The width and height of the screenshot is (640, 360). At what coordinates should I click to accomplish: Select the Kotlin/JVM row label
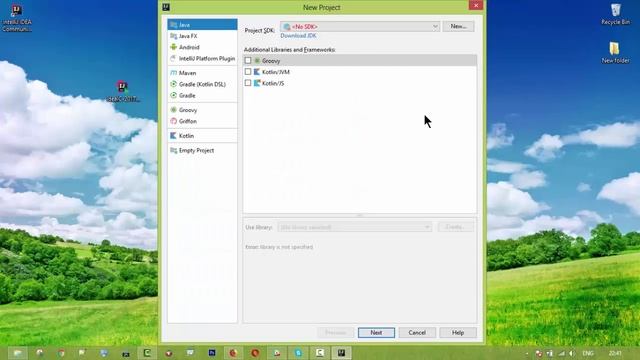(276, 72)
